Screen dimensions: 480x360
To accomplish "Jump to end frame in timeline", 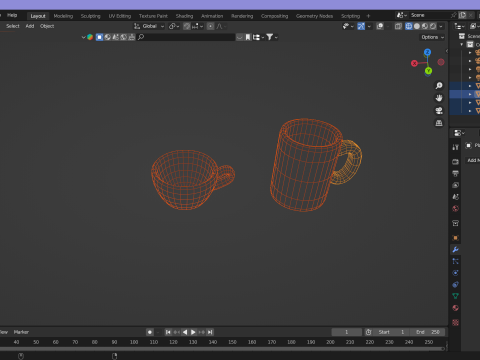I will click(210, 332).
